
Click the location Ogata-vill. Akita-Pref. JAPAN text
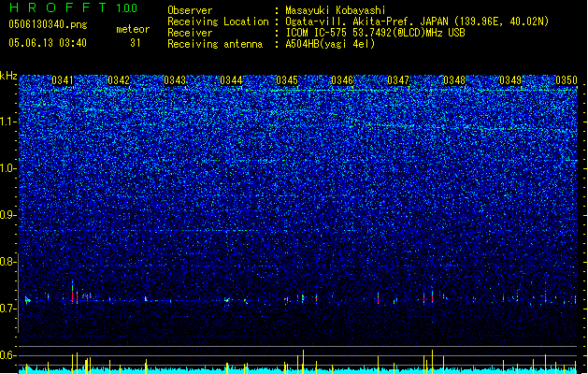(x=367, y=22)
